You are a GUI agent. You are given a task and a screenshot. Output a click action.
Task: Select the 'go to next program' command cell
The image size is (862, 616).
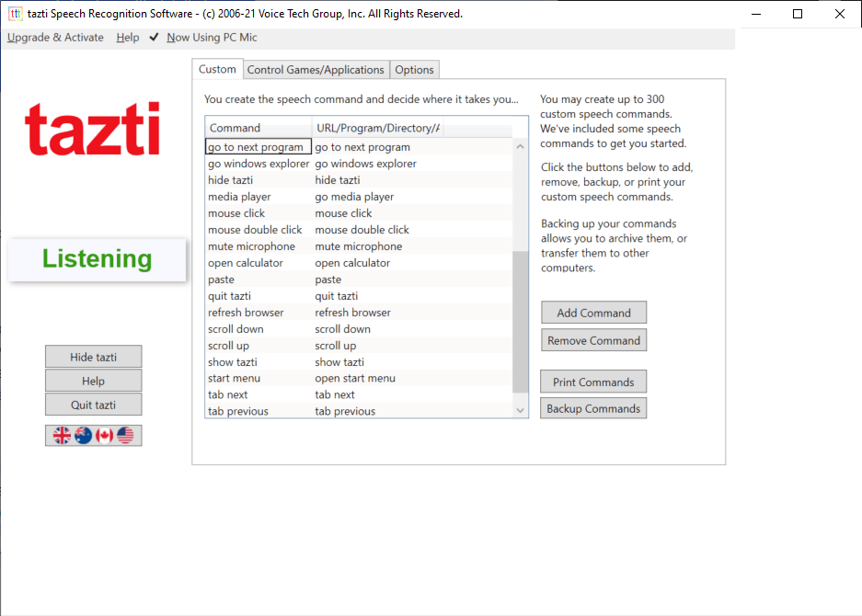258,147
